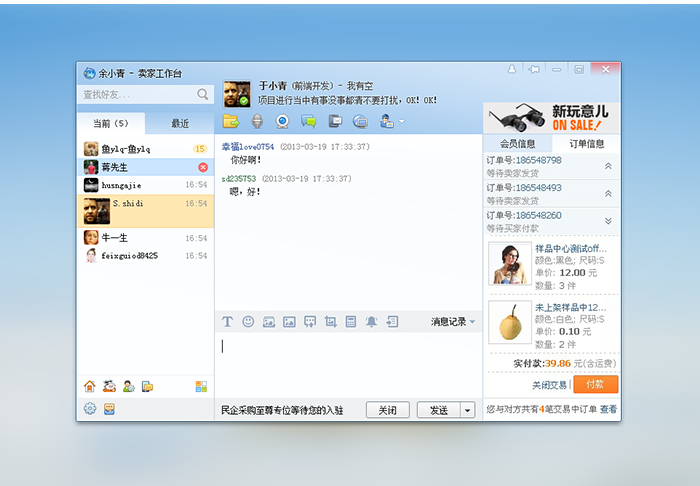Click the orange 付款 pay button
The image size is (700, 486).
click(595, 385)
